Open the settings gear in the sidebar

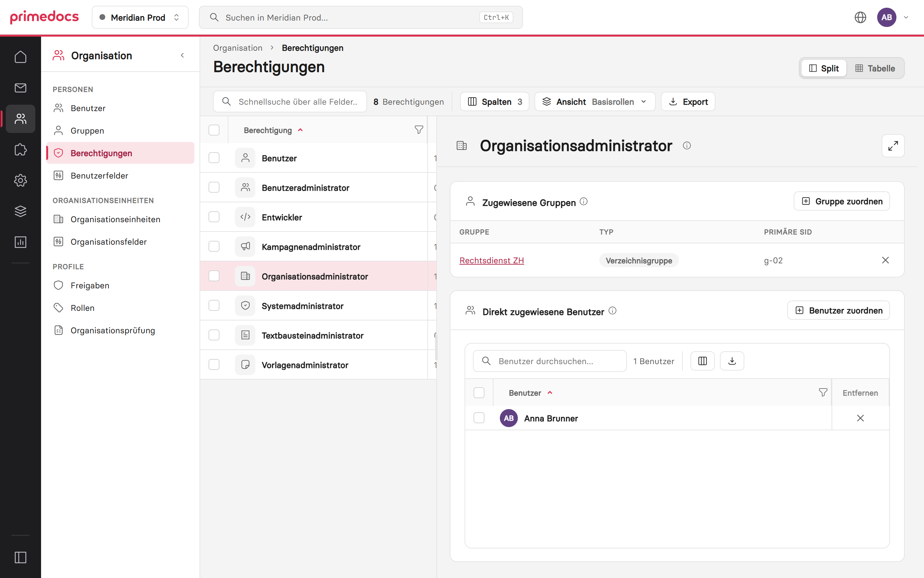(20, 180)
